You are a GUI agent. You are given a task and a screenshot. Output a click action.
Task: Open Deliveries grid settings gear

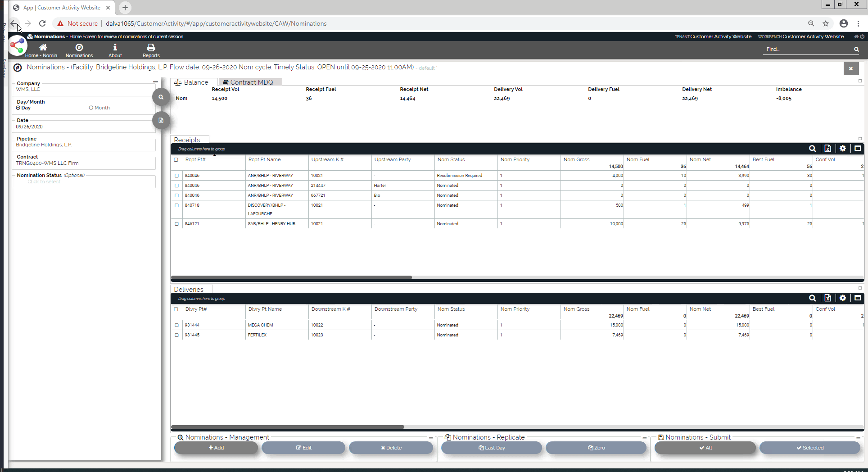pyautogui.click(x=842, y=298)
